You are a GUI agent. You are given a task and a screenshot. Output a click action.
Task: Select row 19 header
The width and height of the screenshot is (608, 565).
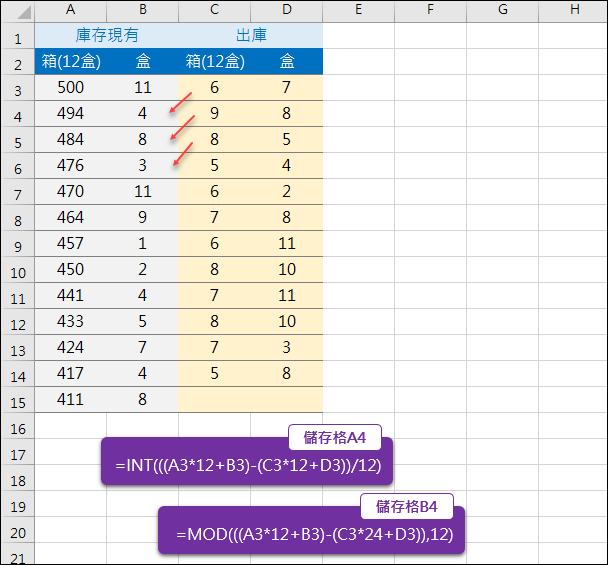(x=18, y=504)
